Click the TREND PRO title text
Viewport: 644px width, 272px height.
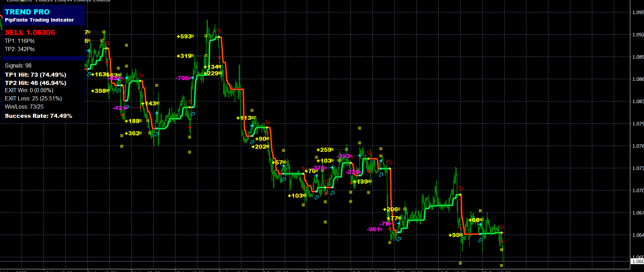click(x=27, y=12)
